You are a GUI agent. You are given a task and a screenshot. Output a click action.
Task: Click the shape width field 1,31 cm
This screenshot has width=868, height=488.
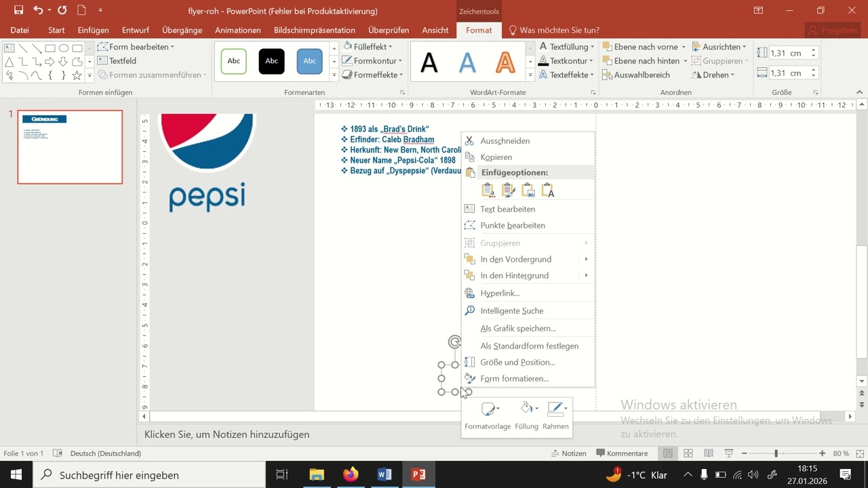point(789,73)
